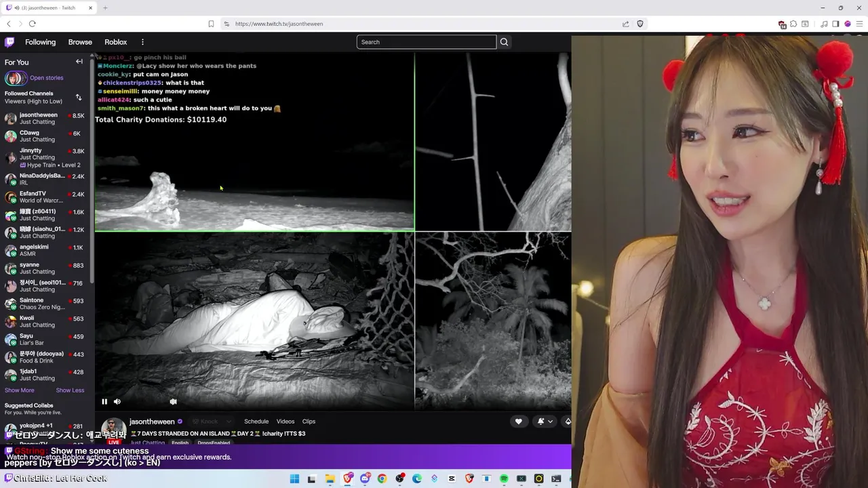The width and height of the screenshot is (868, 488).
Task: Click Show More followed channels
Action: point(19,390)
